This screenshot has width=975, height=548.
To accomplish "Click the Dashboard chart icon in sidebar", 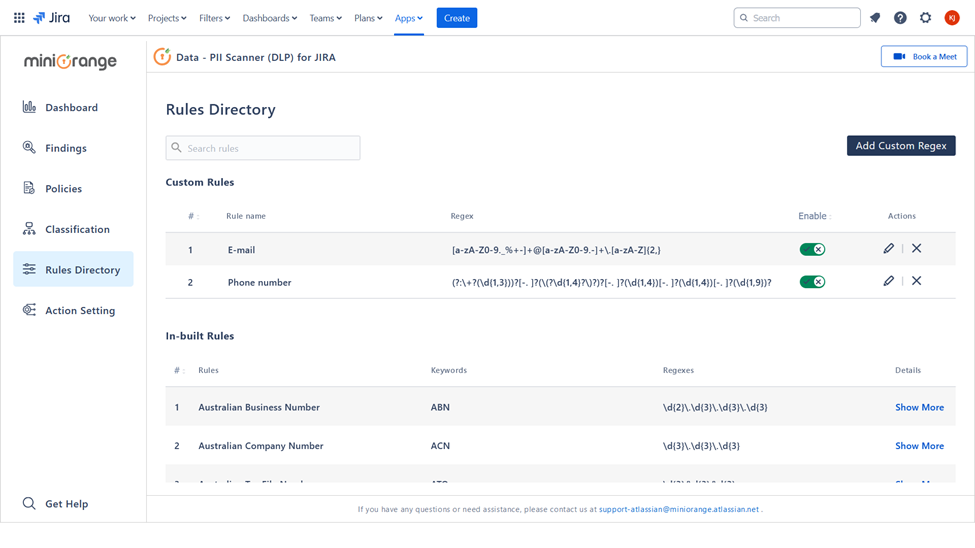I will click(29, 107).
